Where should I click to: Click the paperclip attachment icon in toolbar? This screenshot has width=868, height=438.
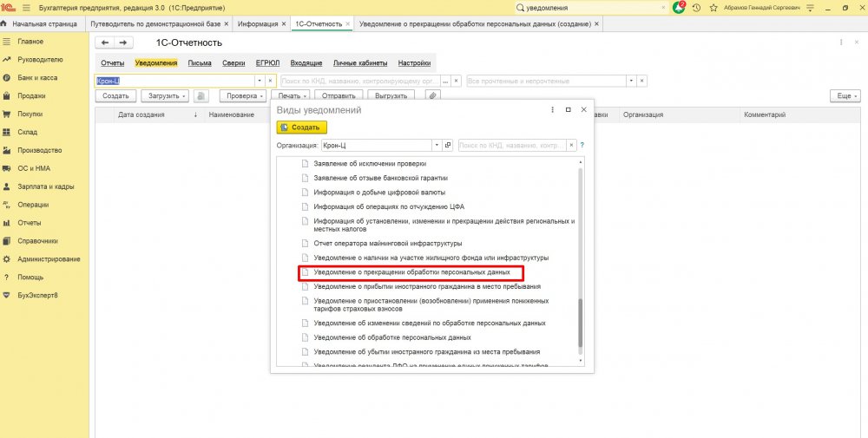click(433, 96)
